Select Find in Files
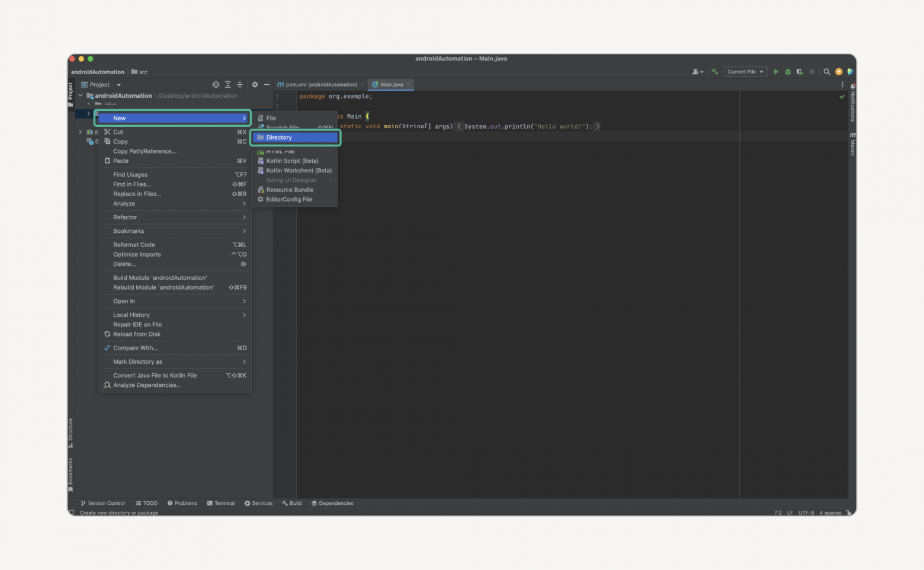Image resolution: width=924 pixels, height=570 pixels. [175, 184]
